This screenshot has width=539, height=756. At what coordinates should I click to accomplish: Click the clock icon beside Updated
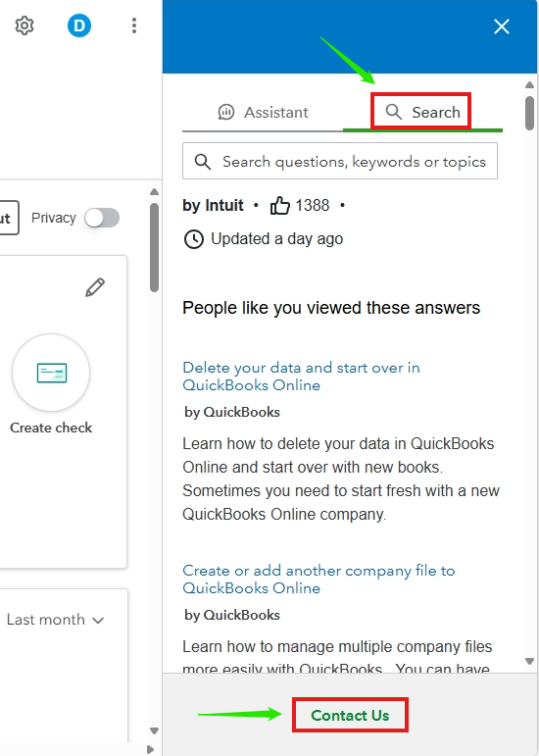pos(194,239)
